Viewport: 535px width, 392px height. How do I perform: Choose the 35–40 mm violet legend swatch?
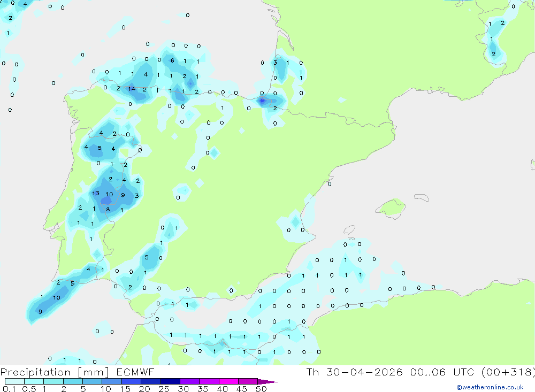tap(209, 381)
